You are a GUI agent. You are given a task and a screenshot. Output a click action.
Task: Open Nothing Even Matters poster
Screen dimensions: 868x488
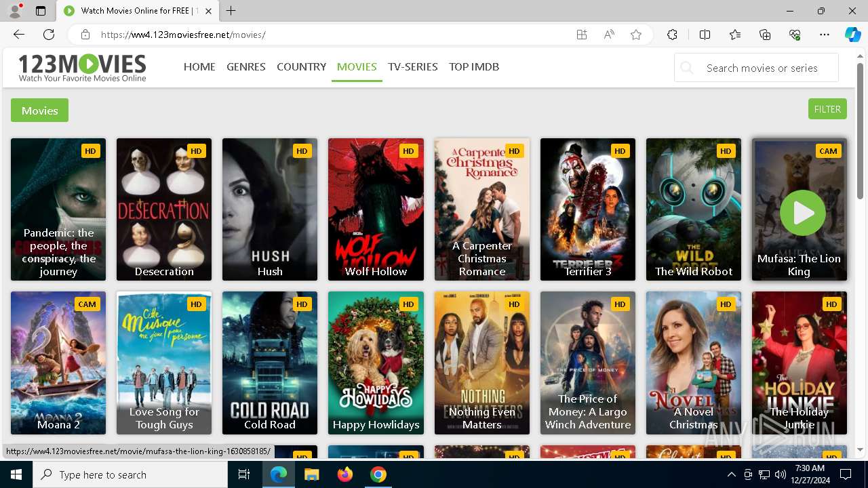point(482,363)
